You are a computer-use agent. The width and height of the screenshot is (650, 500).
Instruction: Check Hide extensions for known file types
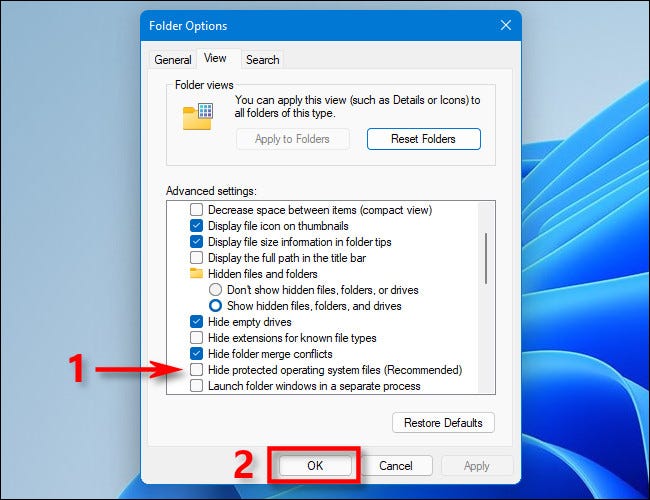(x=197, y=338)
